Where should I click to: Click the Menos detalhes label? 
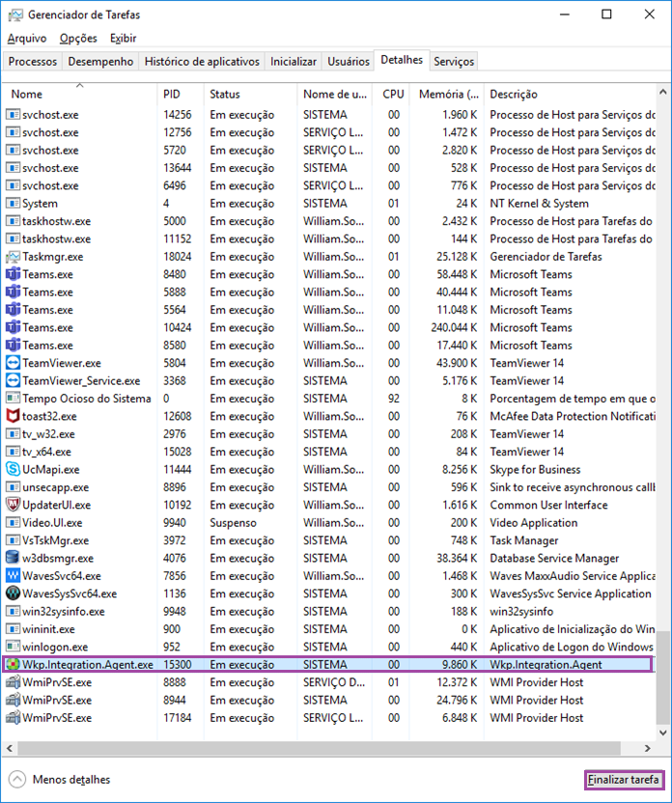coord(71,780)
